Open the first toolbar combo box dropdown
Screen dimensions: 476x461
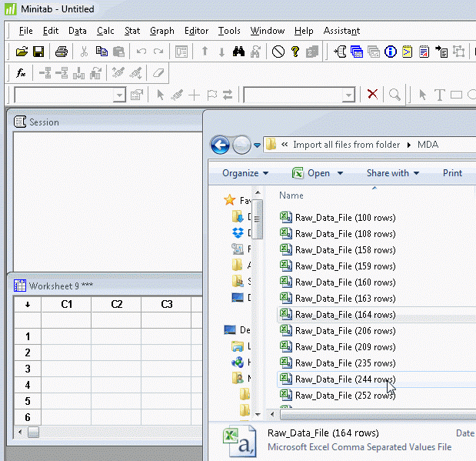point(120,95)
